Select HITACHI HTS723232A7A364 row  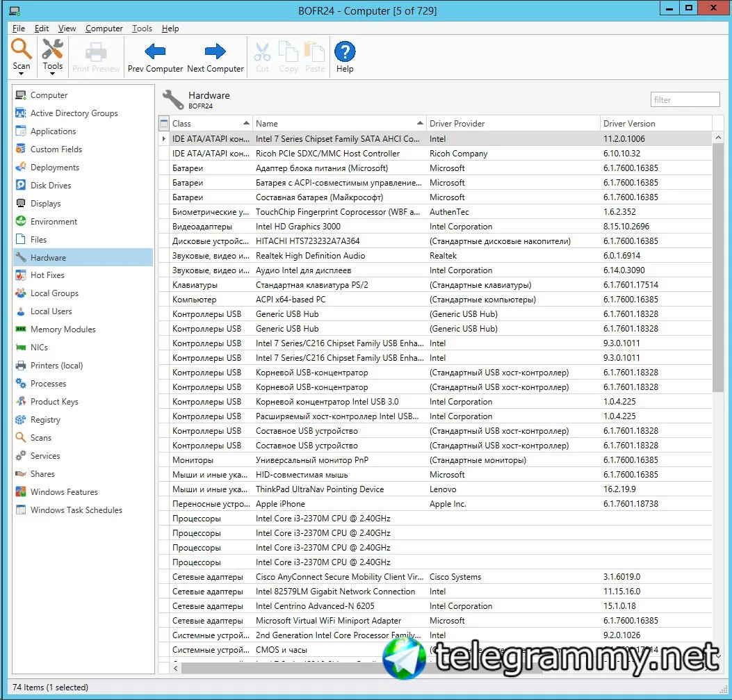click(435, 241)
